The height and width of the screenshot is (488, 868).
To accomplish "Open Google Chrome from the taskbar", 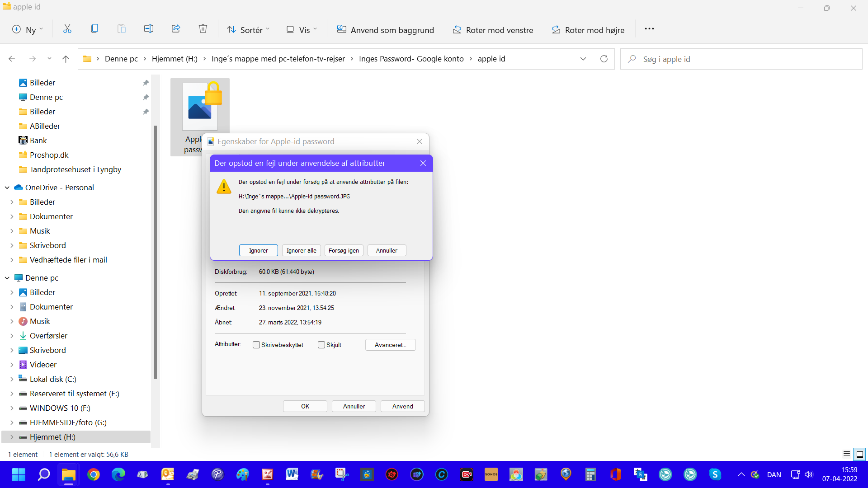I will pyautogui.click(x=94, y=474).
